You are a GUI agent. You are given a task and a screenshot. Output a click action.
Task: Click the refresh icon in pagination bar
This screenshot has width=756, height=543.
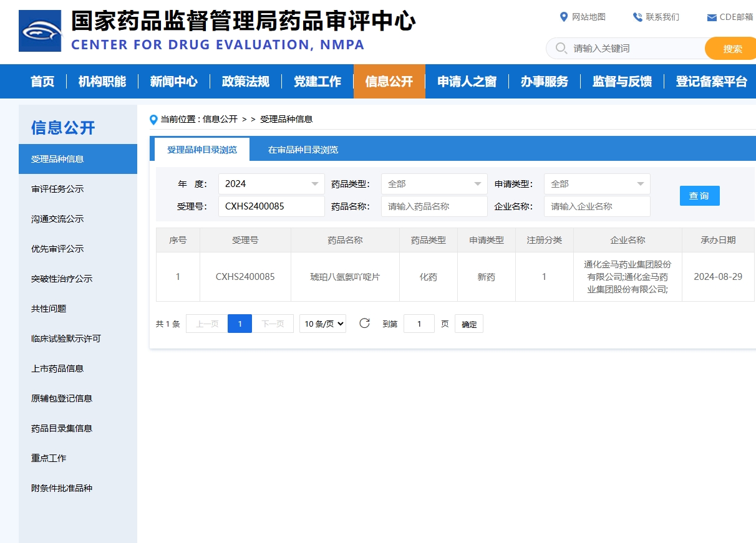point(365,323)
